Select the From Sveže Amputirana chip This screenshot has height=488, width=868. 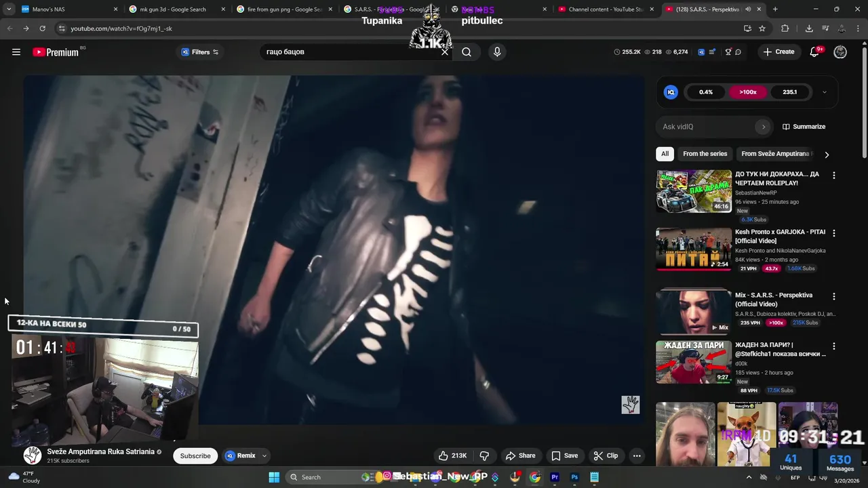coord(776,154)
